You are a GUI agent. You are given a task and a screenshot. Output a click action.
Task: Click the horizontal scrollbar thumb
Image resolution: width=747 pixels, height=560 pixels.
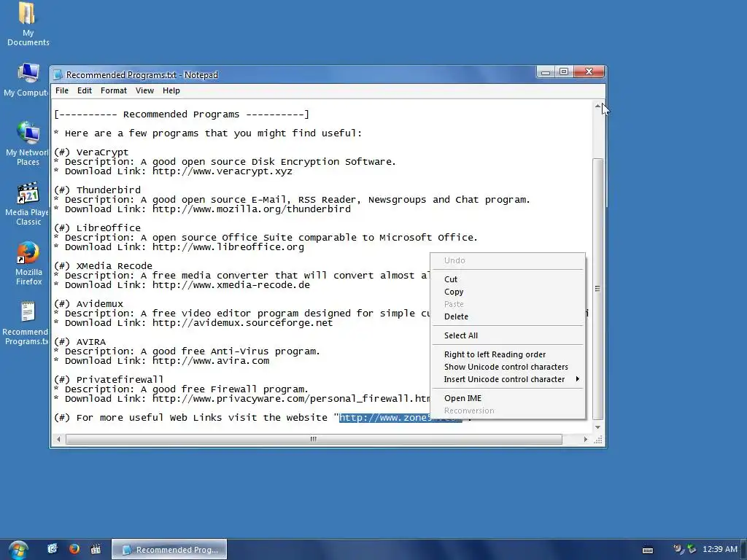click(314, 440)
